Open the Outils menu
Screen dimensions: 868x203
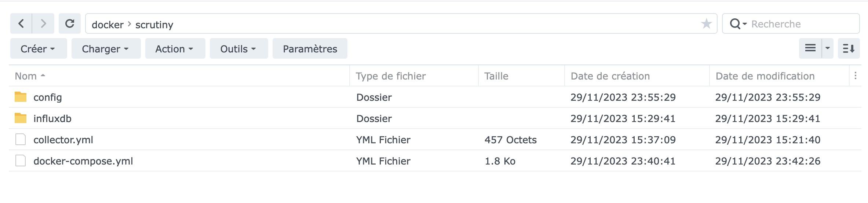pyautogui.click(x=238, y=49)
